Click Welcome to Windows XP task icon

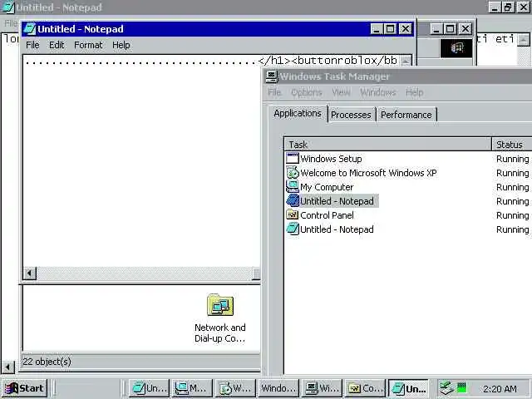tap(292, 173)
